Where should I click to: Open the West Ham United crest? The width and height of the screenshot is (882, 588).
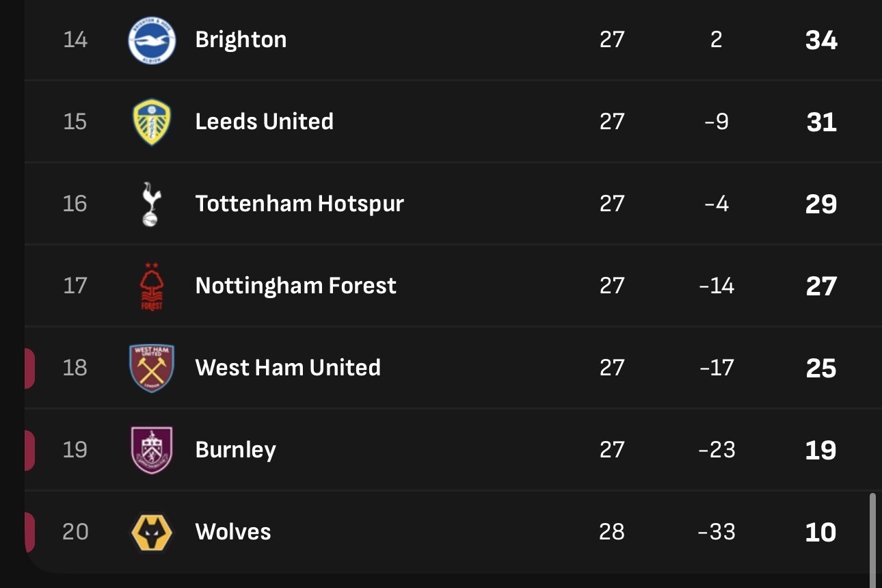pyautogui.click(x=152, y=368)
